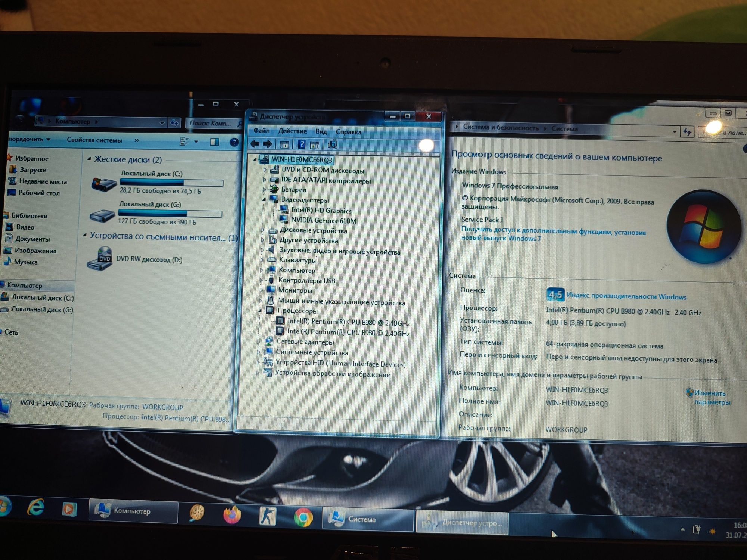Expand Контроллеры USB node

pos(261,280)
